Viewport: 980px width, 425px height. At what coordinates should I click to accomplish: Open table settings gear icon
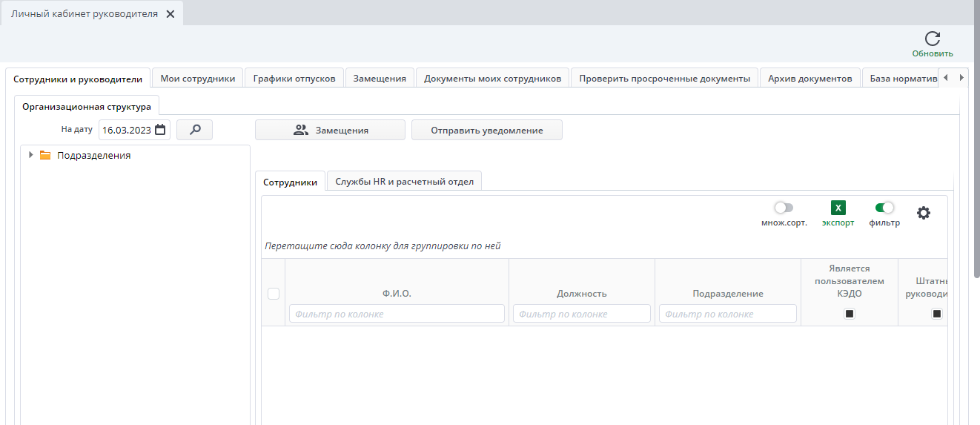tap(923, 213)
